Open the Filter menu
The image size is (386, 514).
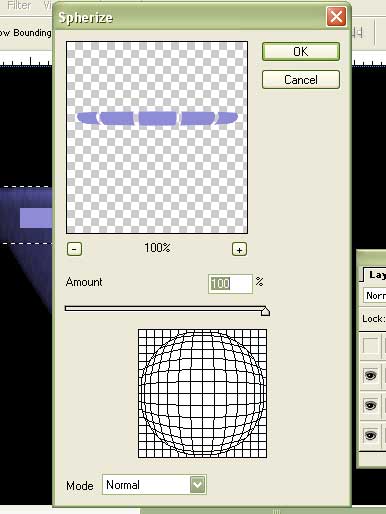tap(19, 5)
